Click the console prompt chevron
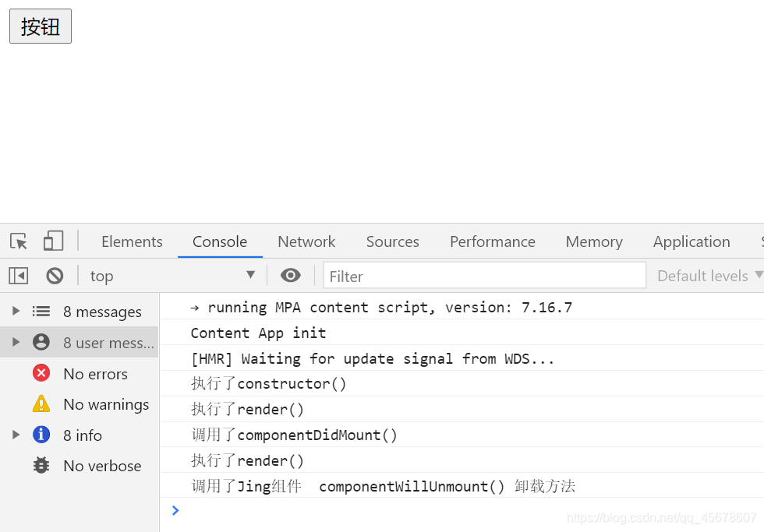The height and width of the screenshot is (532, 764). point(175,510)
